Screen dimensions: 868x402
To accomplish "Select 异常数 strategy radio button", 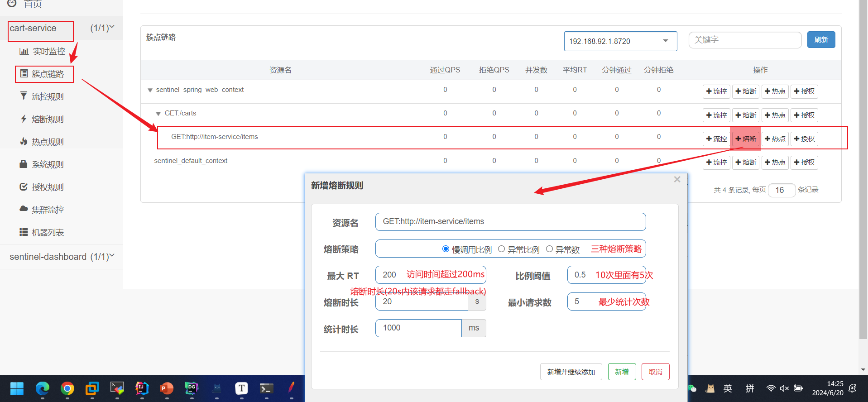I will [549, 249].
